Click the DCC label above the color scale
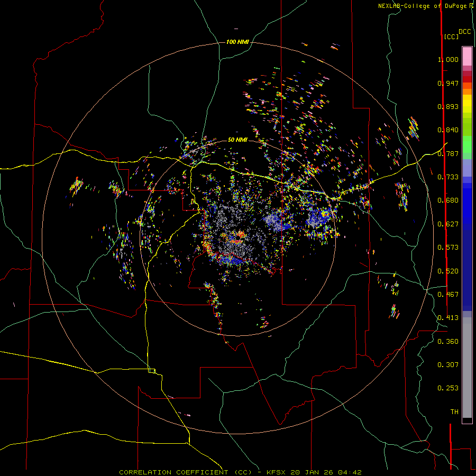The image size is (476, 476). pos(464,32)
